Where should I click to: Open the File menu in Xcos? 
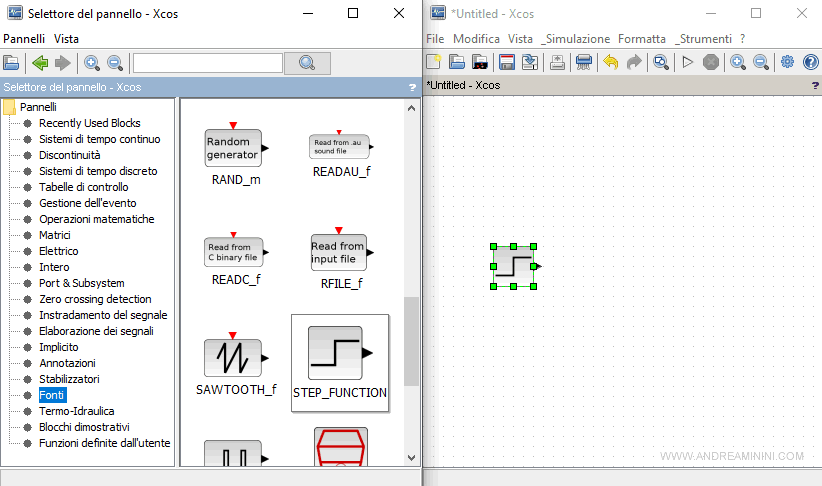(435, 39)
